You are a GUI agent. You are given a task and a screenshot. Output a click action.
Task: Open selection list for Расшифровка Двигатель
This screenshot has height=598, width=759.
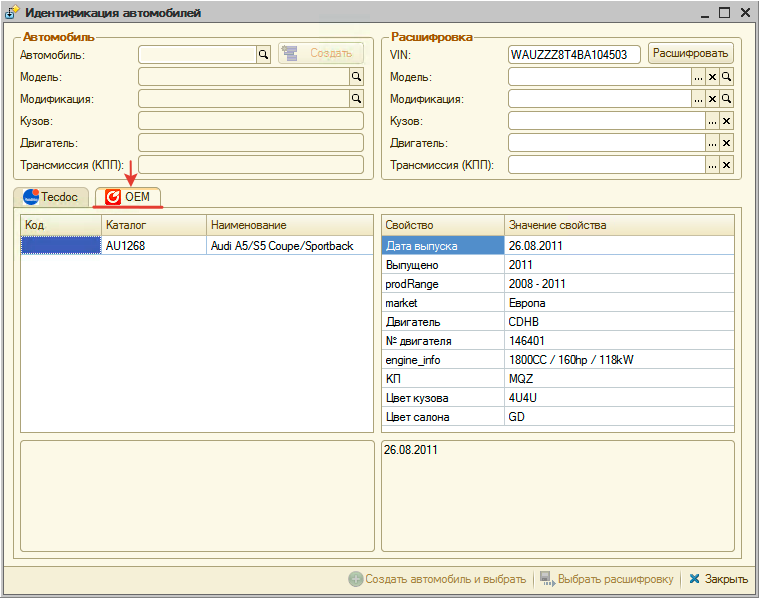713,143
